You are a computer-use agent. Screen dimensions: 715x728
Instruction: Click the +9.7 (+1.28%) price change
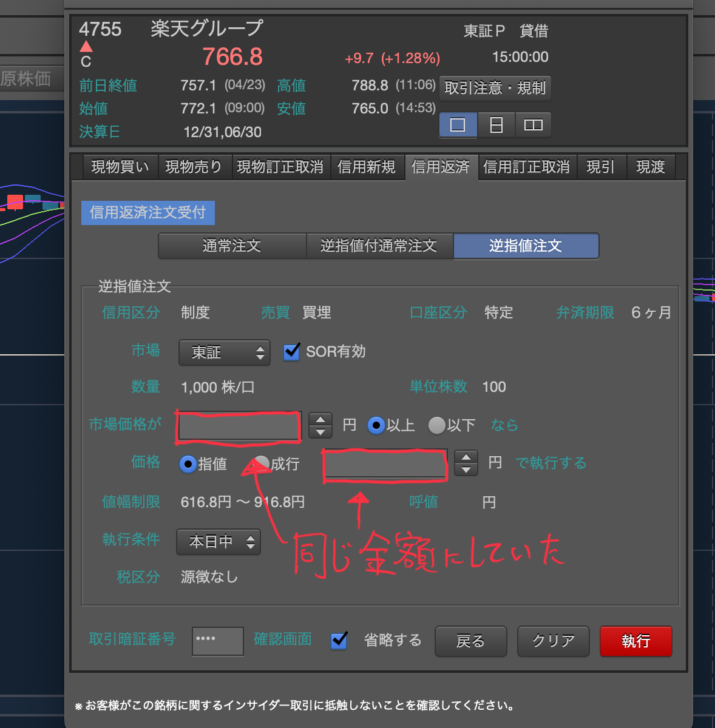[x=392, y=58]
